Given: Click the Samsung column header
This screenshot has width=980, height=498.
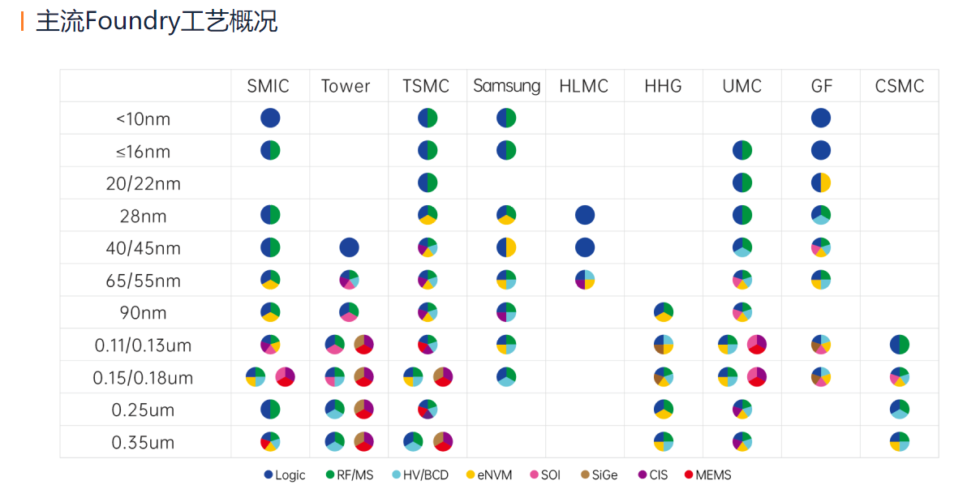Looking at the screenshot, I should 506,86.
